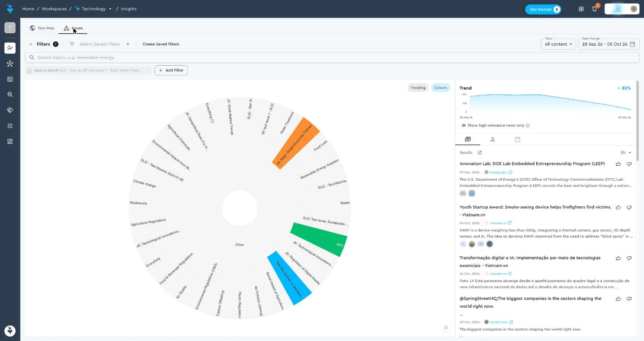The width and height of the screenshot is (644, 341).
Task: Open the news feed sidebar icon
Action: [10, 79]
